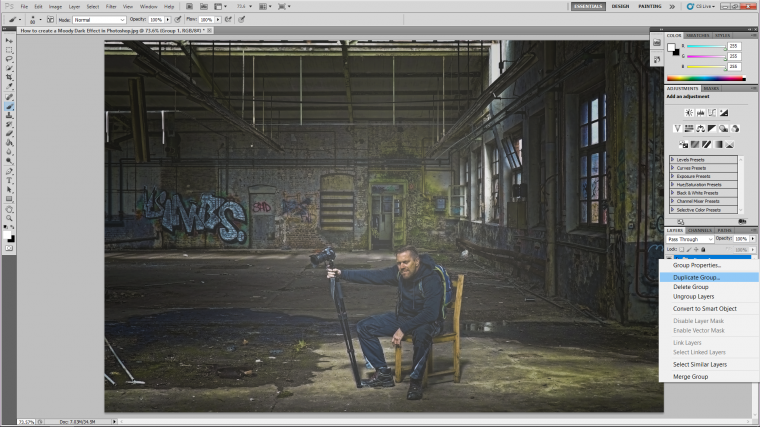Select the Path Selection tool

[9, 190]
